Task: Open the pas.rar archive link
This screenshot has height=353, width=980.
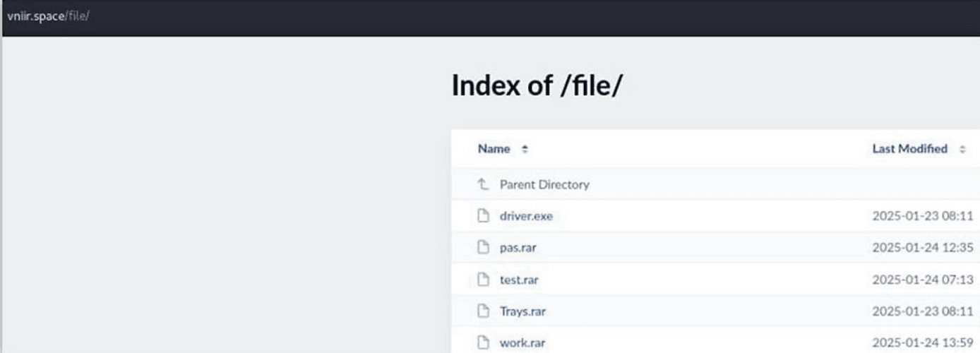Action: [518, 248]
